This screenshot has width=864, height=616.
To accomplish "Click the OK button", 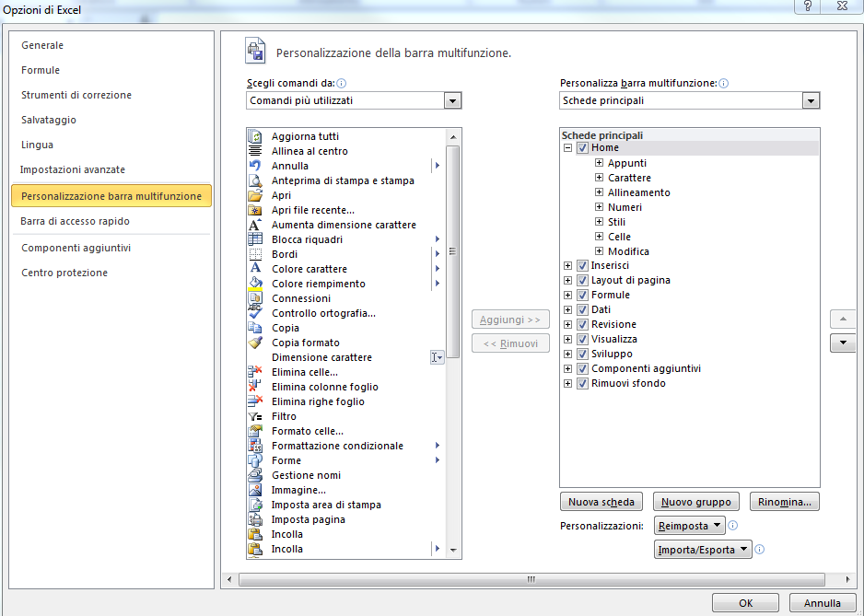I will [745, 603].
